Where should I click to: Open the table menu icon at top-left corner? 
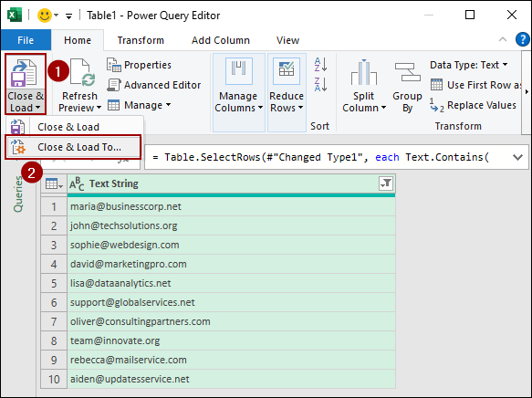pyautogui.click(x=54, y=184)
